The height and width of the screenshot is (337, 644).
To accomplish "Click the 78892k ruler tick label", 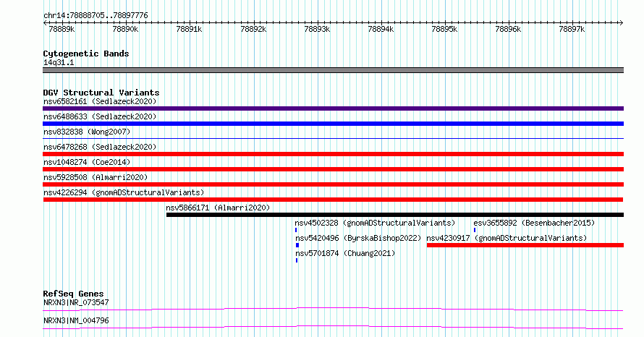I will point(253,30).
